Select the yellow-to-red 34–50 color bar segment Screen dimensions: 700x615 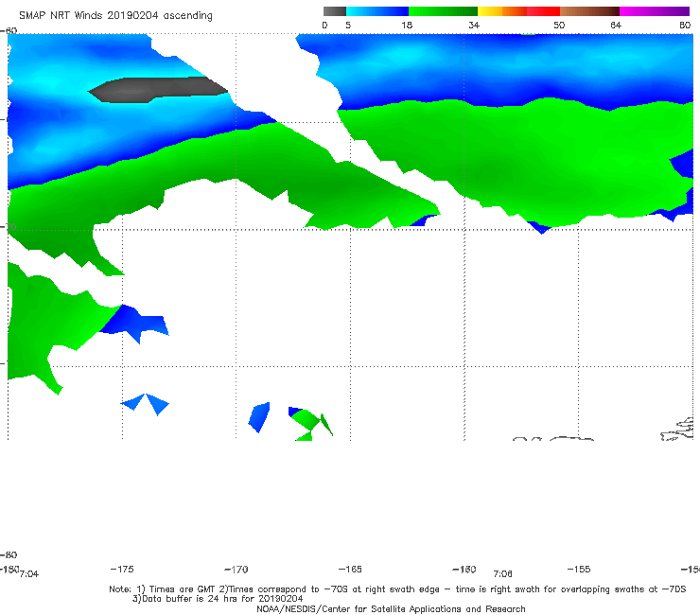click(518, 11)
